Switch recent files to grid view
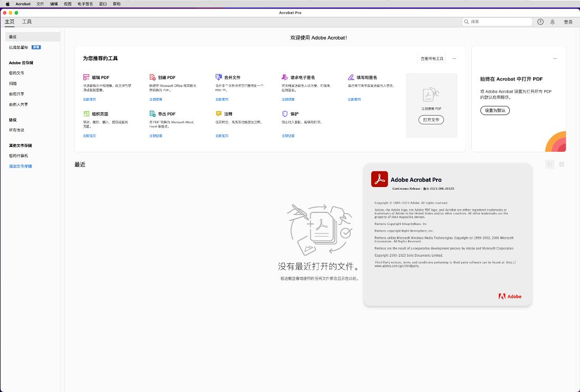Screen dimensions: 580x392 562,164
